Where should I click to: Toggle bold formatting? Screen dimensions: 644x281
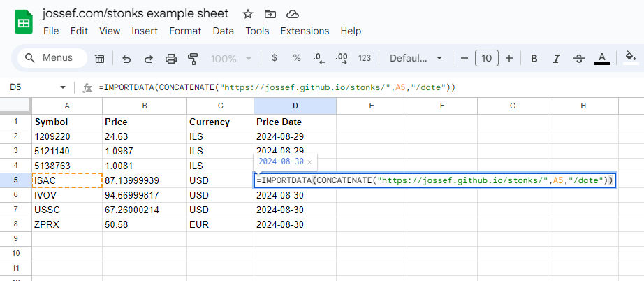pos(534,59)
